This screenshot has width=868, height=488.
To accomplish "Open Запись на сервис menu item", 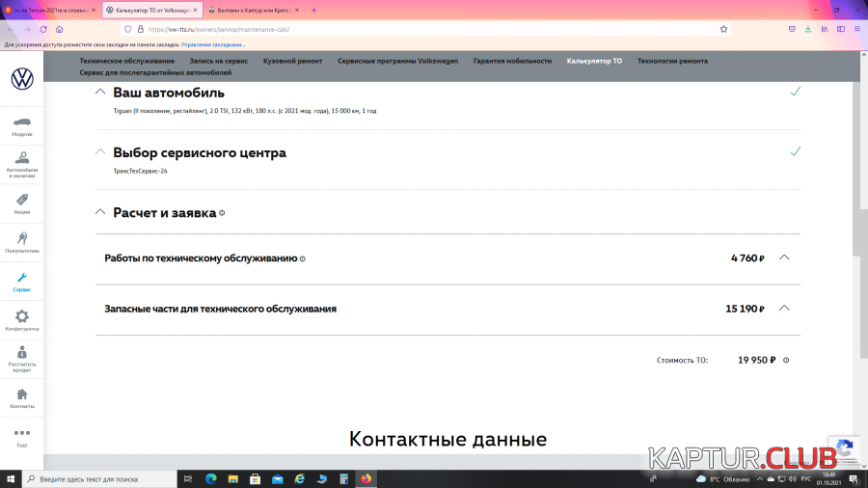I will (219, 61).
